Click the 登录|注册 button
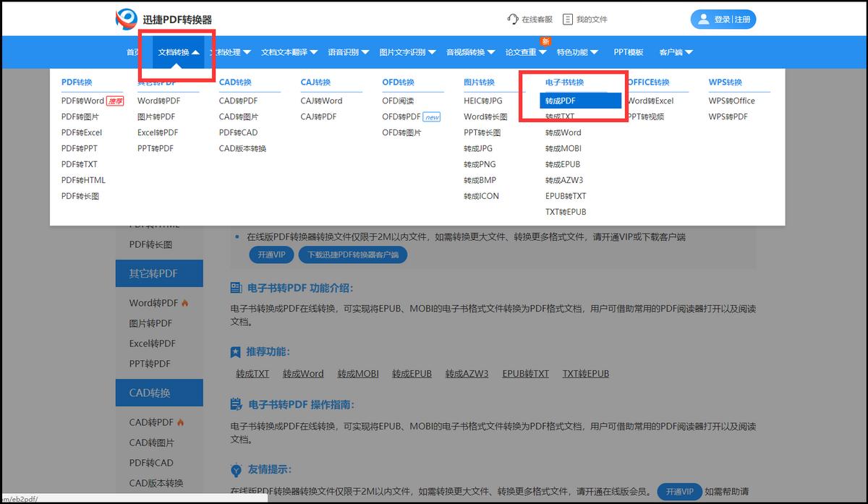Screen dimensions: 868x504 [723, 19]
